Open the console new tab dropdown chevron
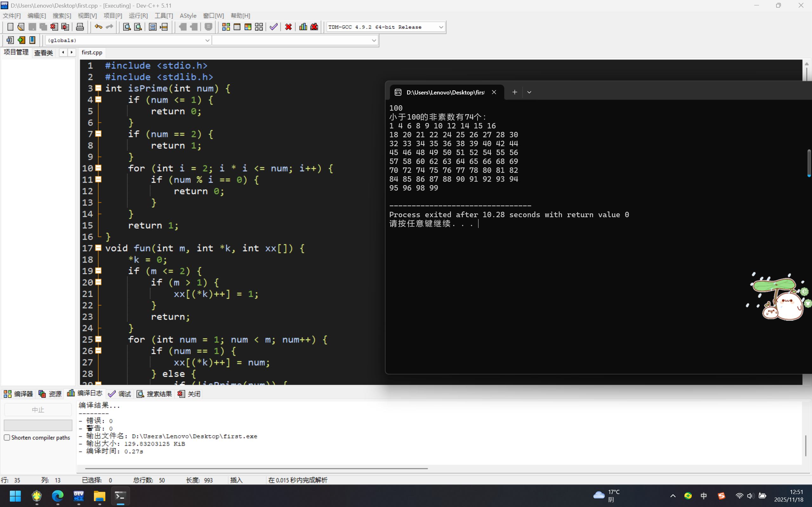Viewport: 812px width, 507px height. [529, 92]
